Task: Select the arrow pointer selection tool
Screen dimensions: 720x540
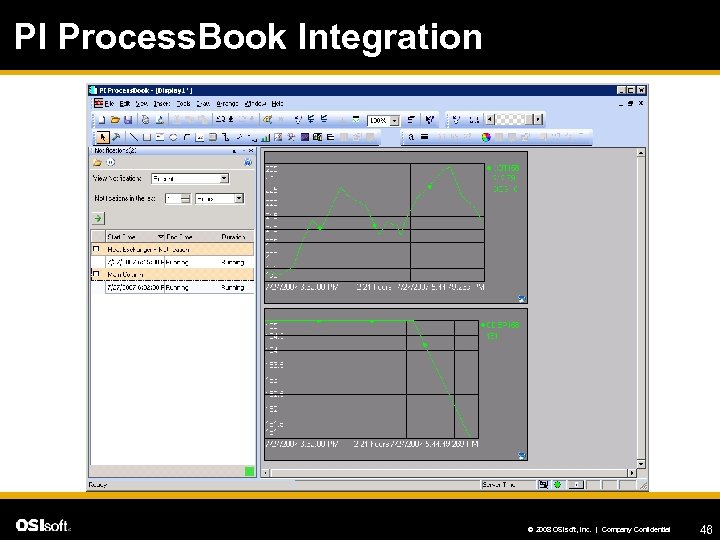Action: (103, 137)
